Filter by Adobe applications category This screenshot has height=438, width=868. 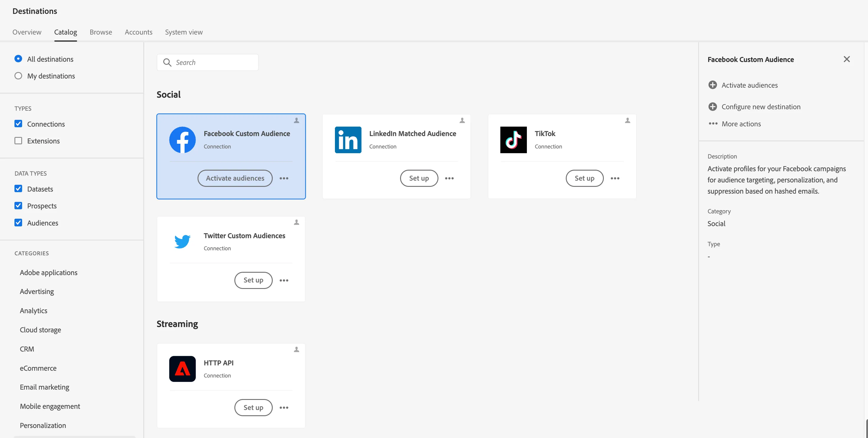click(49, 272)
